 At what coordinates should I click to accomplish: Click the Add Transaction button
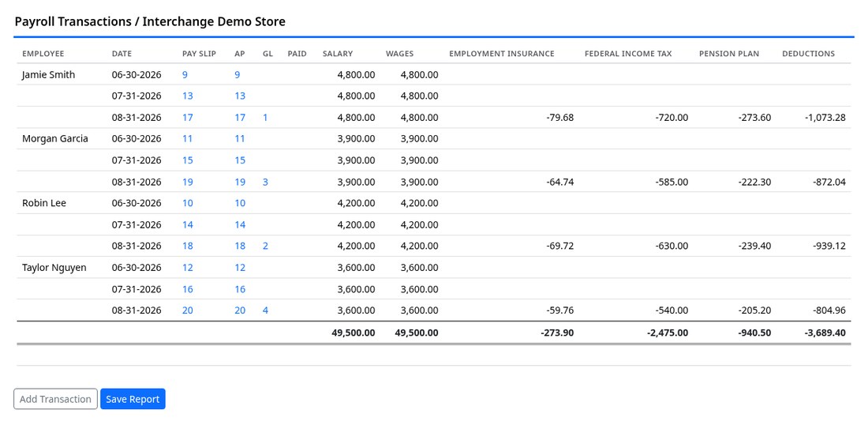point(55,399)
